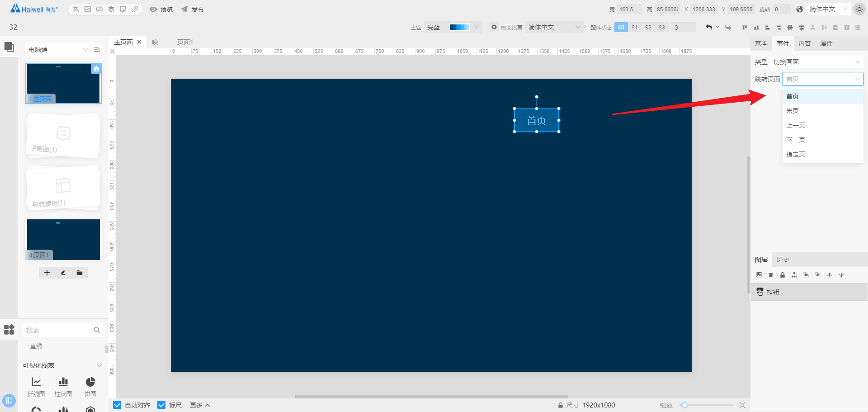Screen dimensions: 868x412
Task: Switch to the 基本 tab
Action: pos(761,43)
